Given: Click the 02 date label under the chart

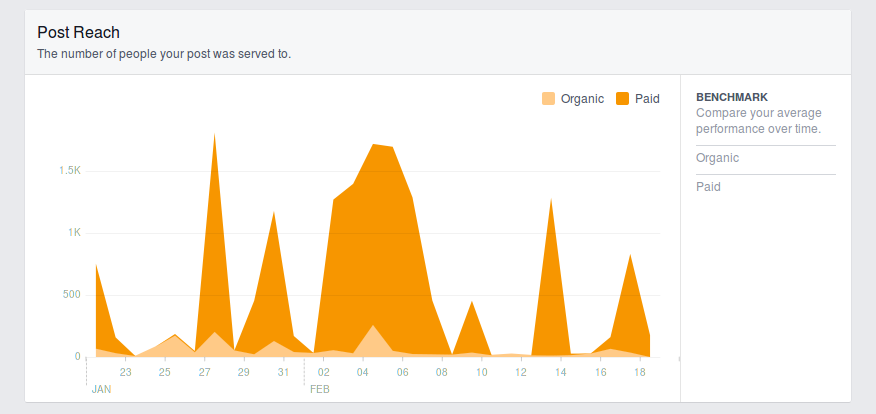Looking at the screenshot, I should click(x=323, y=372).
